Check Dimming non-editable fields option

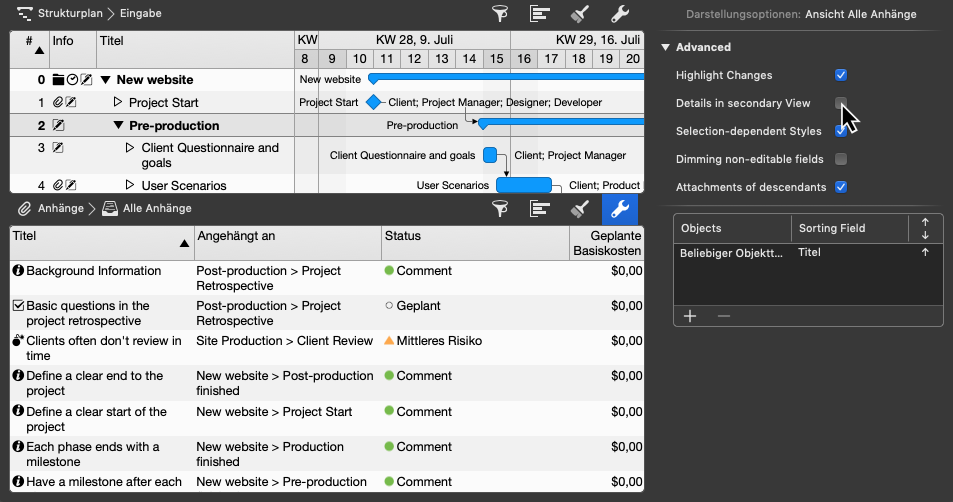(841, 159)
